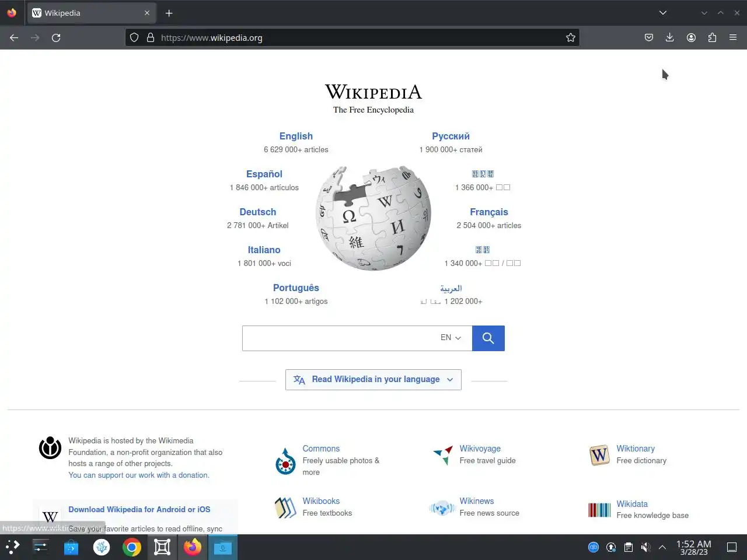Image resolution: width=747 pixels, height=560 pixels.
Task: Bookmark this page with the star icon
Action: click(571, 37)
